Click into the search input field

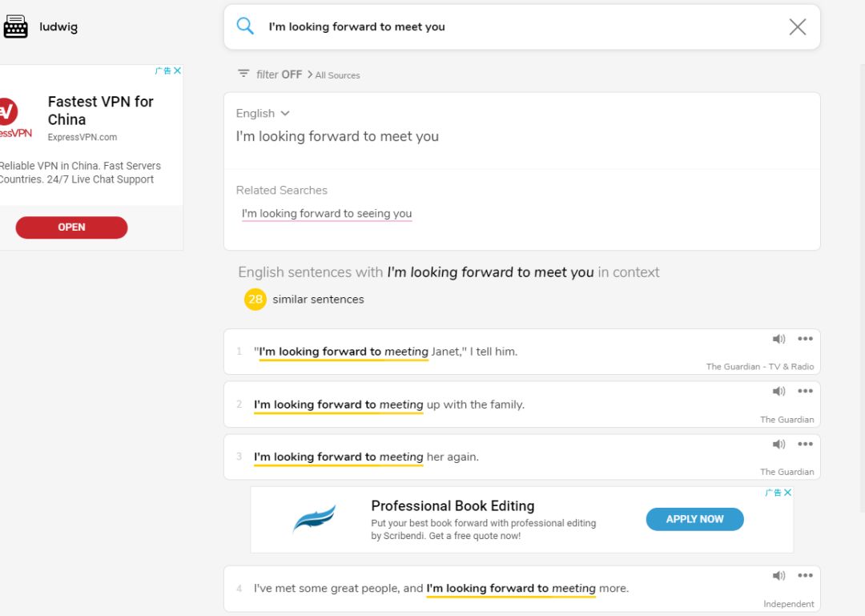pyautogui.click(x=521, y=26)
